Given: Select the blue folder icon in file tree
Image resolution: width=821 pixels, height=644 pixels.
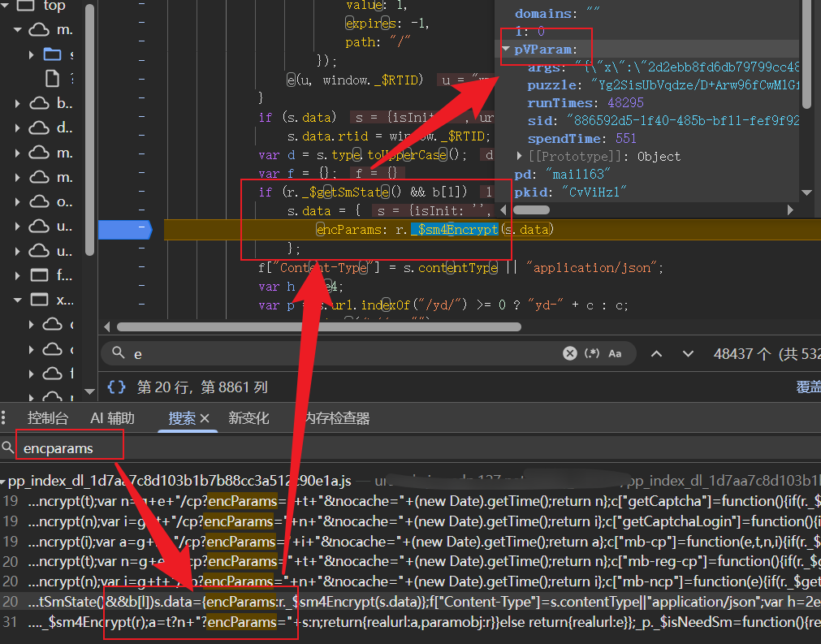Looking at the screenshot, I should point(52,54).
